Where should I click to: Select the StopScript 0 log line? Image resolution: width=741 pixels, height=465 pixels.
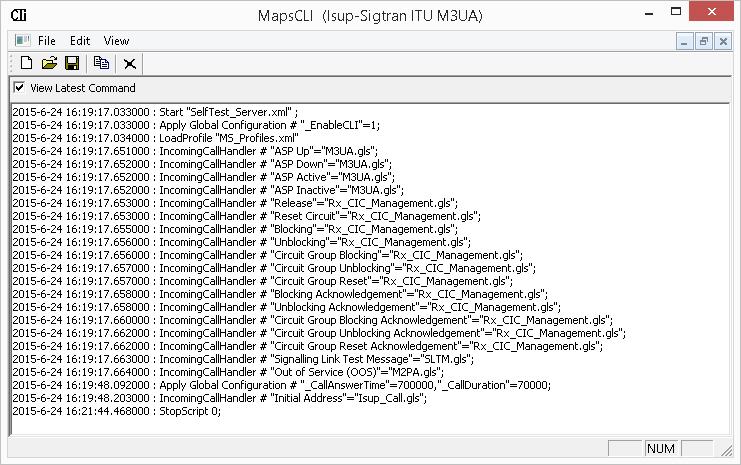click(x=117, y=411)
